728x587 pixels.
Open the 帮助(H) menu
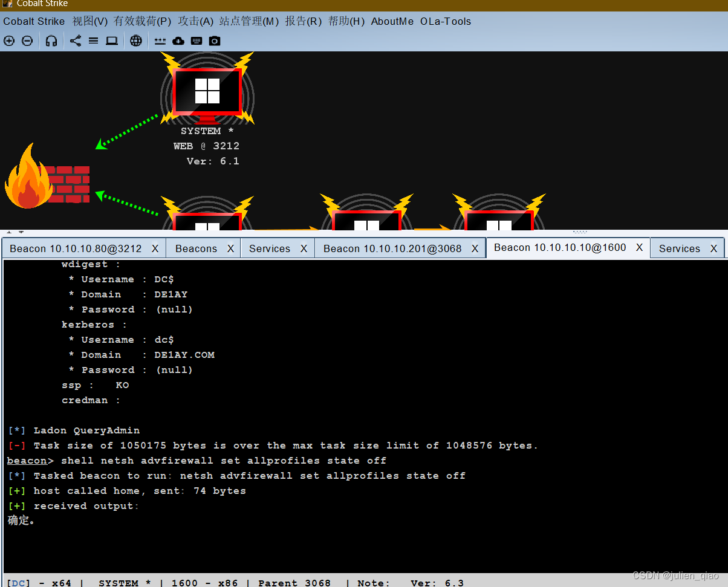tap(346, 21)
